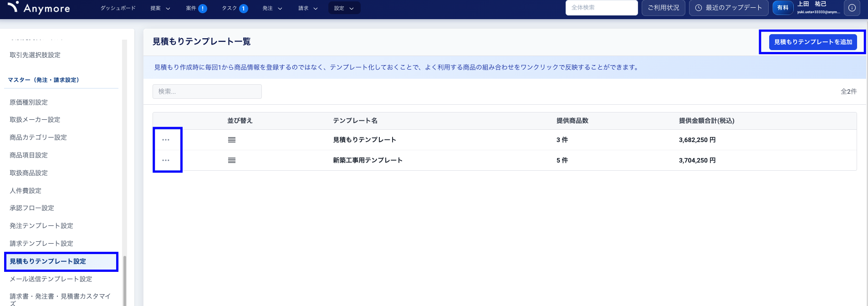868x306 pixels.
Task: Click the sidebar scrollbar
Action: click(x=124, y=280)
